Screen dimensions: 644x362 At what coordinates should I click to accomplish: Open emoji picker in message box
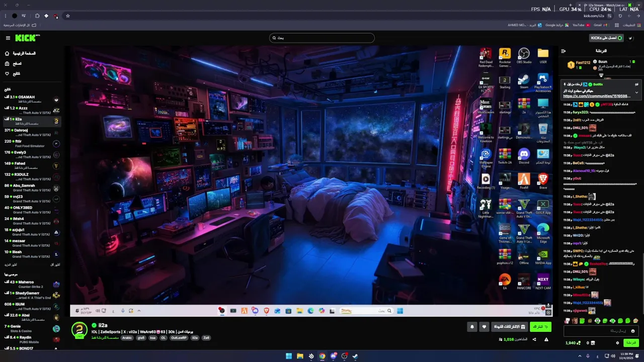pyautogui.click(x=633, y=331)
